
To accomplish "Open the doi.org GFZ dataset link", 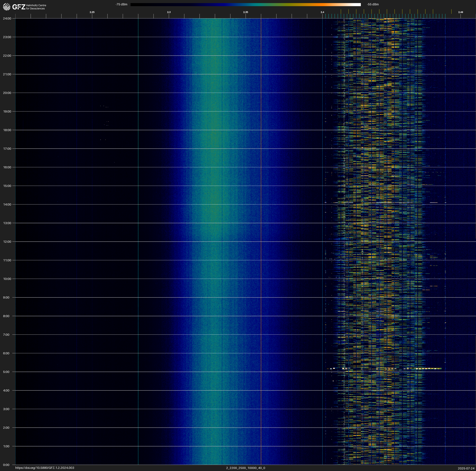I will coord(45,468).
